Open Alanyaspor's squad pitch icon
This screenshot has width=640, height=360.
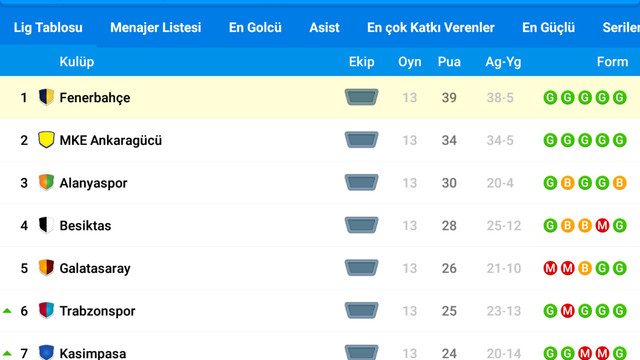pos(361,182)
